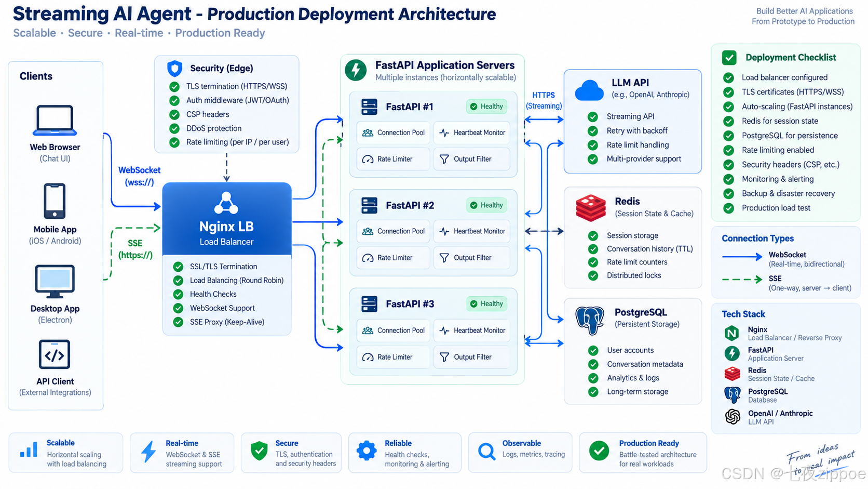Click the FastAPI #3 server icon
Image resolution: width=868 pixels, height=489 pixels.
[369, 305]
